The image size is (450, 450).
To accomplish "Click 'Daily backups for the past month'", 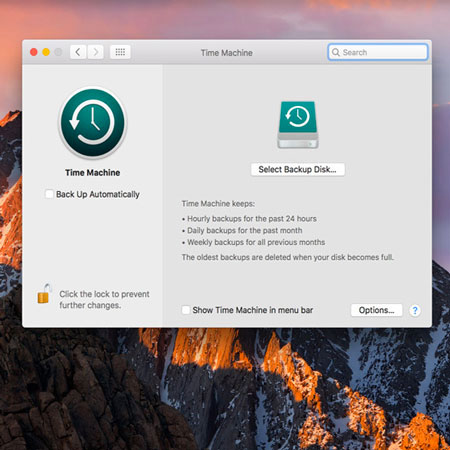I will (245, 230).
